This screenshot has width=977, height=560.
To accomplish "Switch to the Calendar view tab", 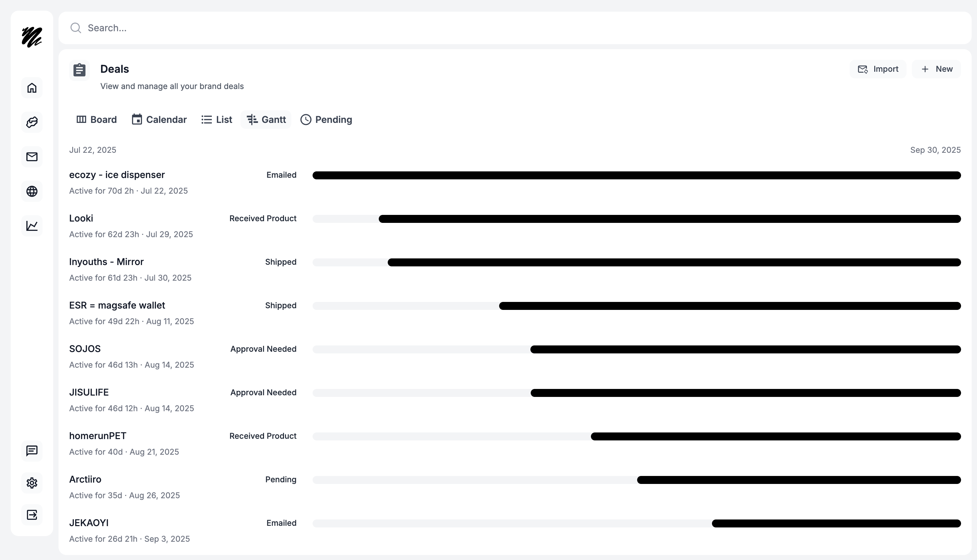I will point(159,120).
